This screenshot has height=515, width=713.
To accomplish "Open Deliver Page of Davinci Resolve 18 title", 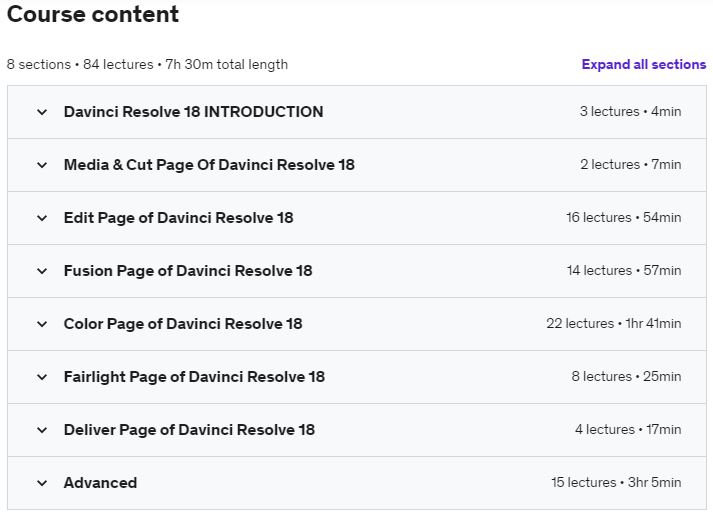I will click(x=189, y=430).
